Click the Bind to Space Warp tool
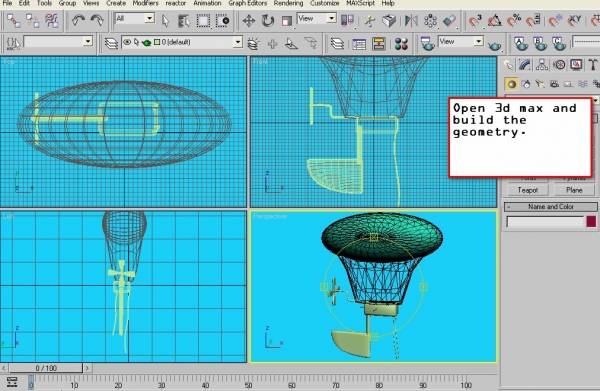The image size is (600, 391). click(x=52, y=20)
